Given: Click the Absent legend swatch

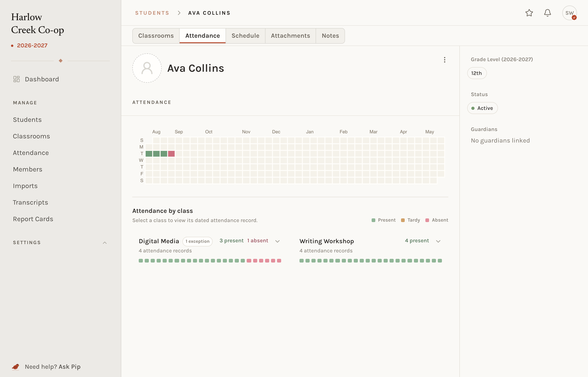Looking at the screenshot, I should (x=427, y=220).
